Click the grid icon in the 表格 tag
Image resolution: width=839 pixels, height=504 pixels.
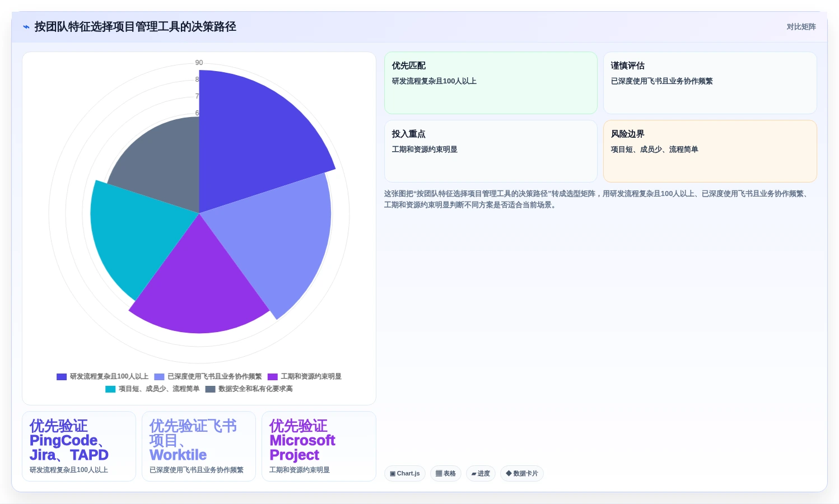click(x=439, y=474)
